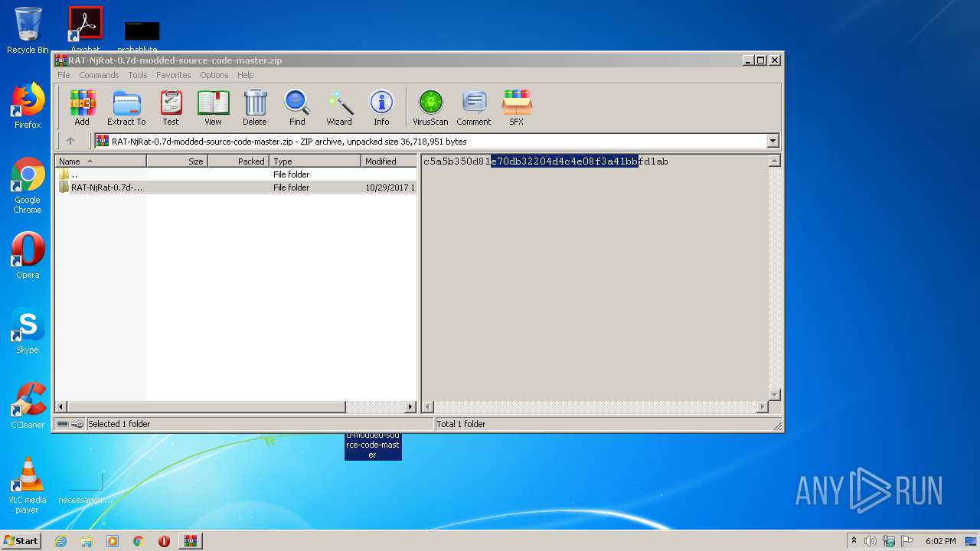Click comment pane scroll down arrow

[x=774, y=395]
